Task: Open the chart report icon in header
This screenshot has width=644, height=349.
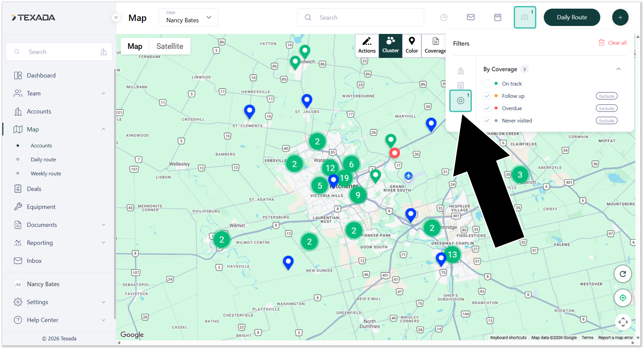Action: point(444,17)
